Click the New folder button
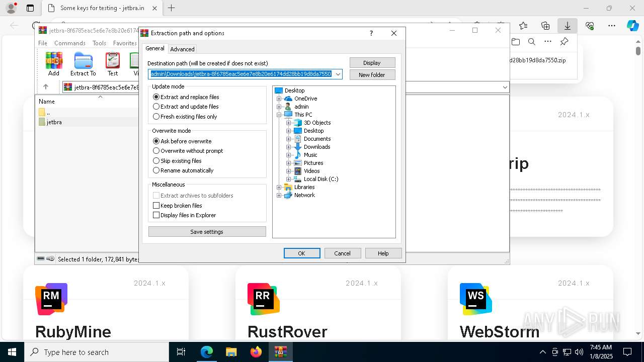 (x=372, y=75)
